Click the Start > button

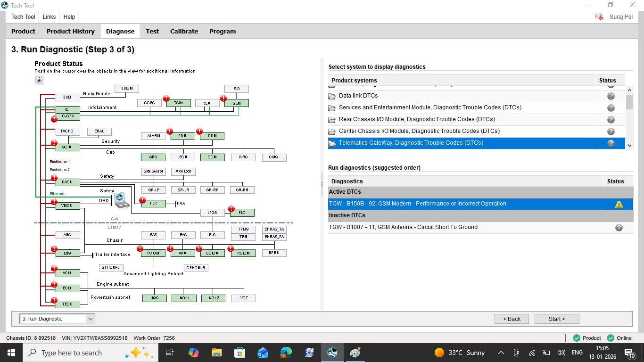pyautogui.click(x=557, y=319)
